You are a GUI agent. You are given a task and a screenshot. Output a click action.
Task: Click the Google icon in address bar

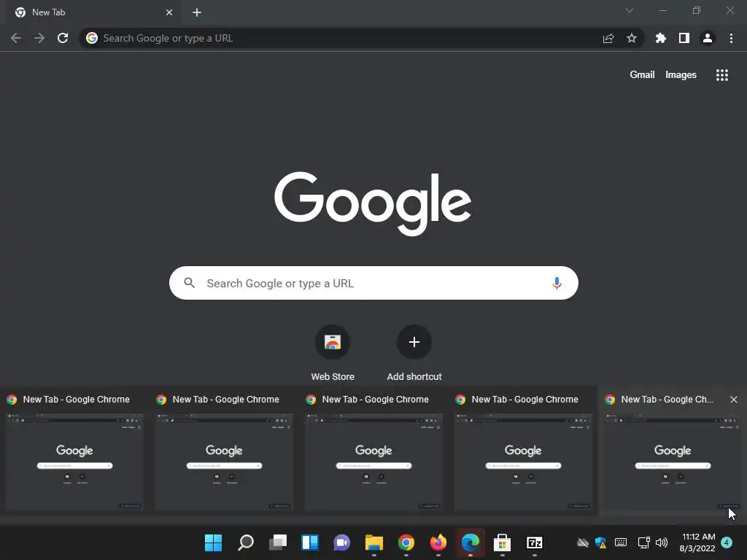point(92,38)
